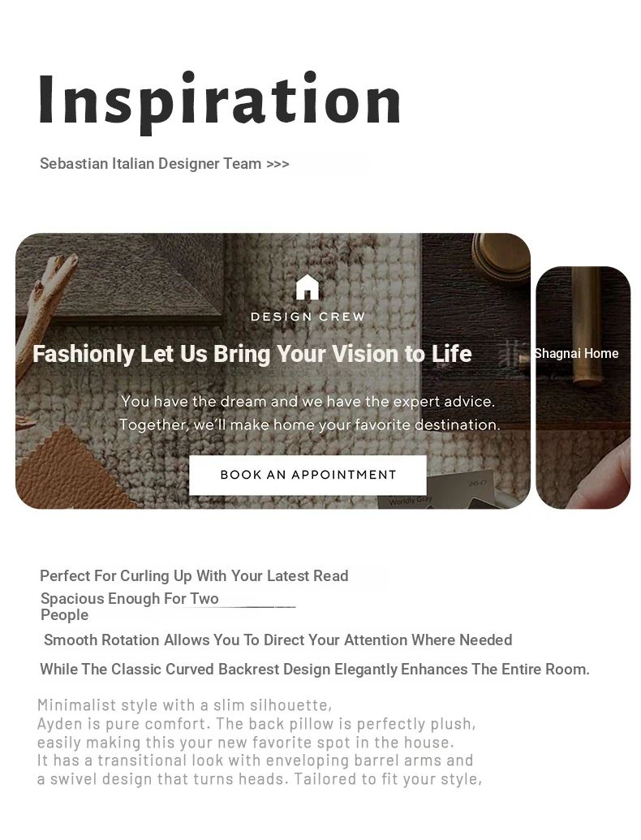Click the Spacious Enough For Two People line
The width and height of the screenshot is (641, 840).
(x=130, y=606)
